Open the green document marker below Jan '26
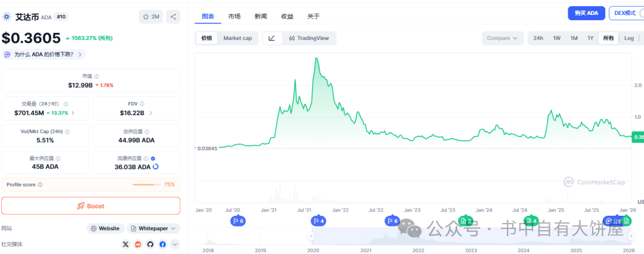 626,221
